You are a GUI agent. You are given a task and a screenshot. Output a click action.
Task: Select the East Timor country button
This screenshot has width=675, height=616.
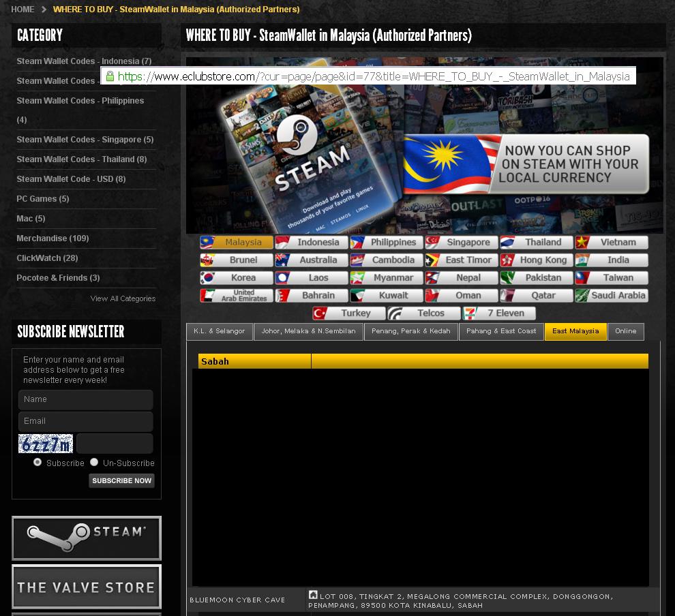(x=461, y=260)
